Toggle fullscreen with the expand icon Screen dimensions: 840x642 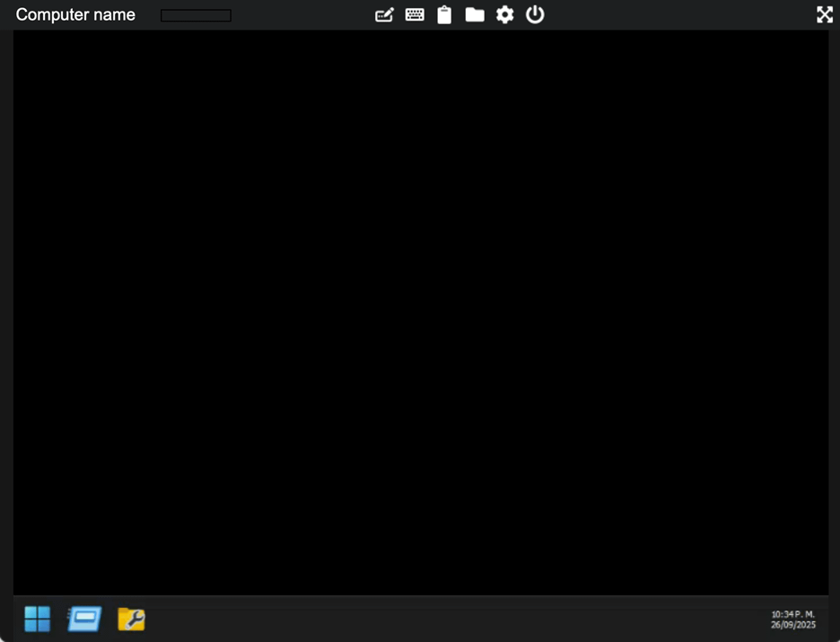coord(824,14)
